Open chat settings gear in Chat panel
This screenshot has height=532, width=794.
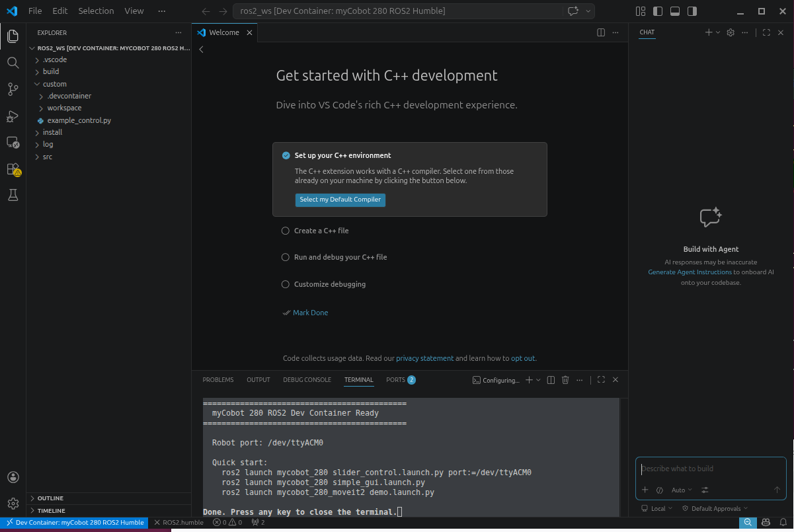click(x=731, y=32)
